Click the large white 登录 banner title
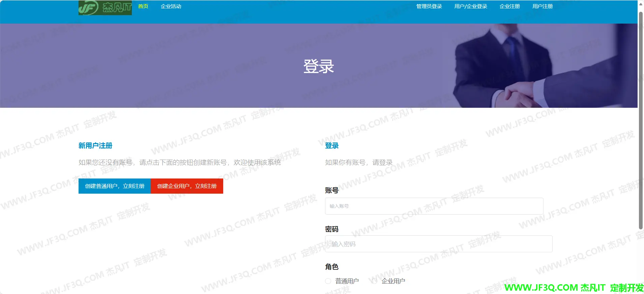 click(318, 66)
